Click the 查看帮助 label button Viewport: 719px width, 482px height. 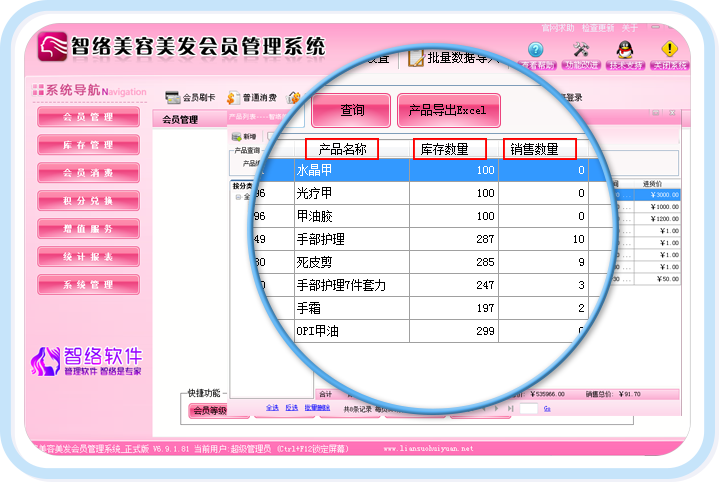pos(537,66)
